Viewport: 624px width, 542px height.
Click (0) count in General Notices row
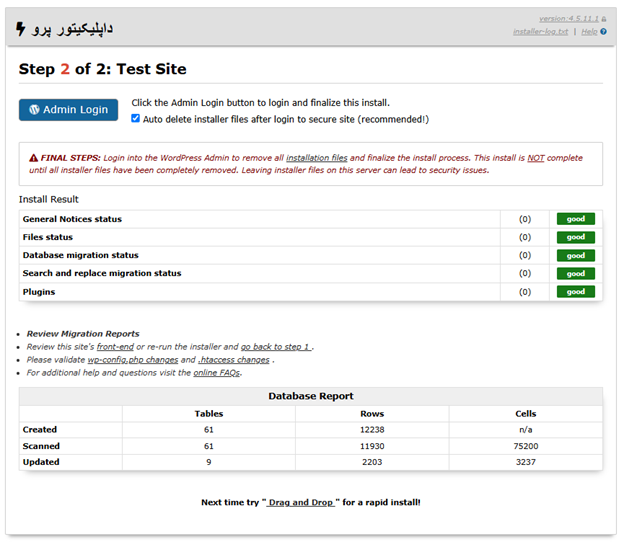[525, 219]
